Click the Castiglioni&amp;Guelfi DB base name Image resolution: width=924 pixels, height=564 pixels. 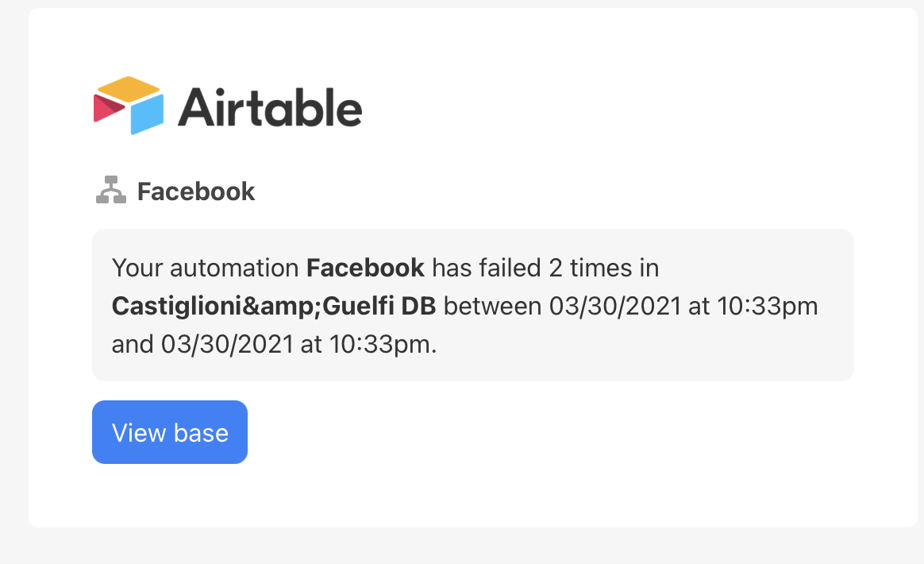274,306
